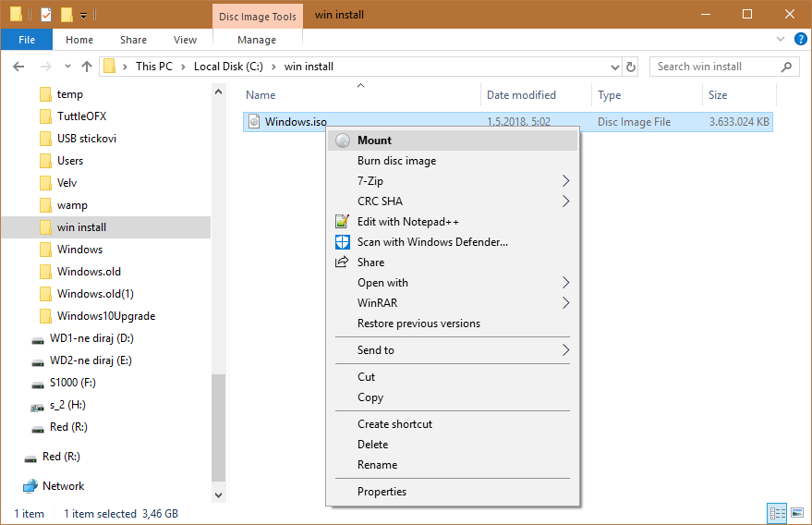Go back with the Back arrow
The width and height of the screenshot is (812, 525).
click(x=18, y=67)
